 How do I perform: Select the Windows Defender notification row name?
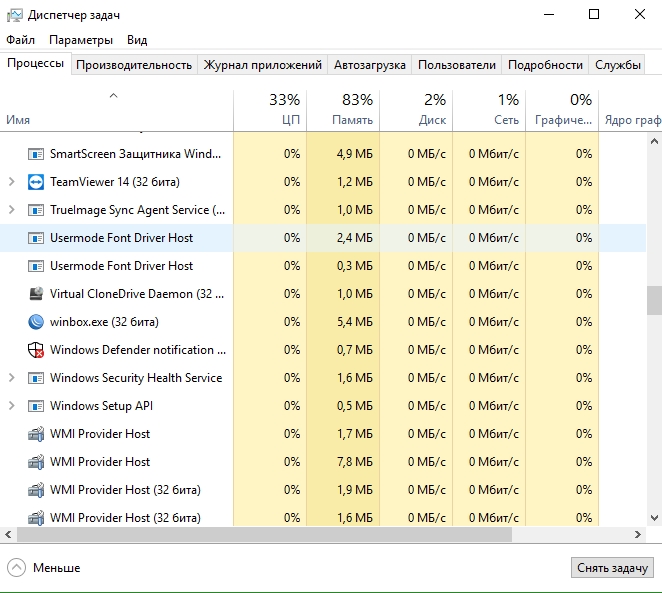[138, 350]
